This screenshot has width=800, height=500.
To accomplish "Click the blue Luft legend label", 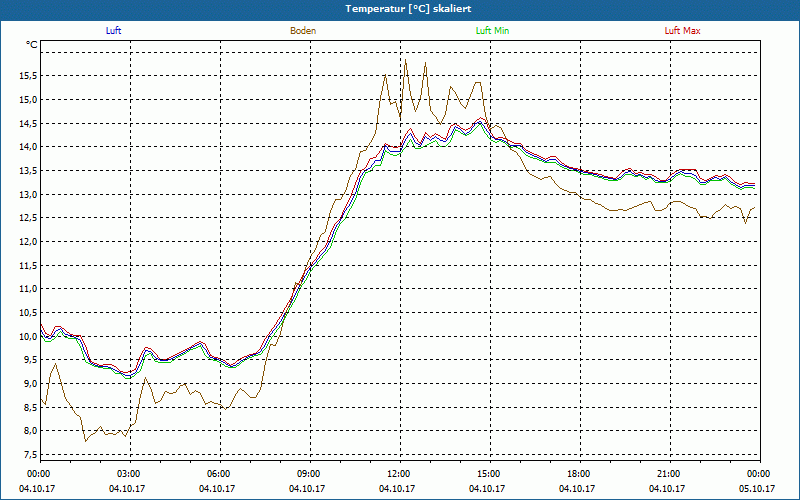I will coord(113,31).
